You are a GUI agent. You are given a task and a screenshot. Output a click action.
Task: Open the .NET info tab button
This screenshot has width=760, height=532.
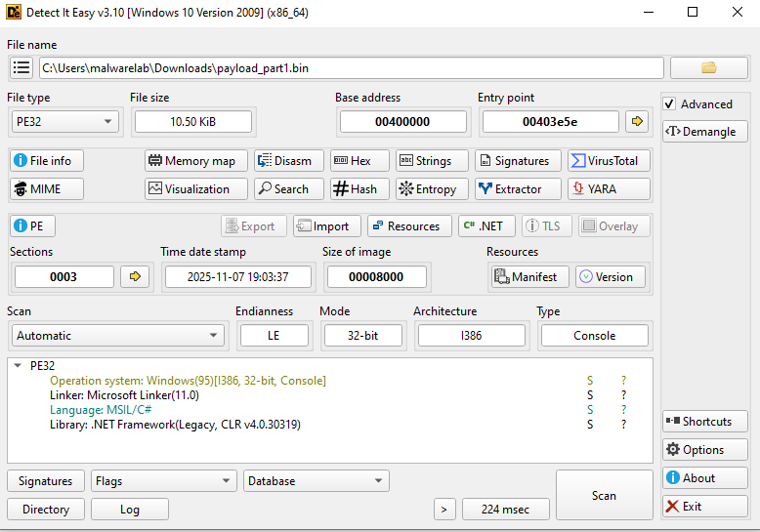[x=486, y=226]
